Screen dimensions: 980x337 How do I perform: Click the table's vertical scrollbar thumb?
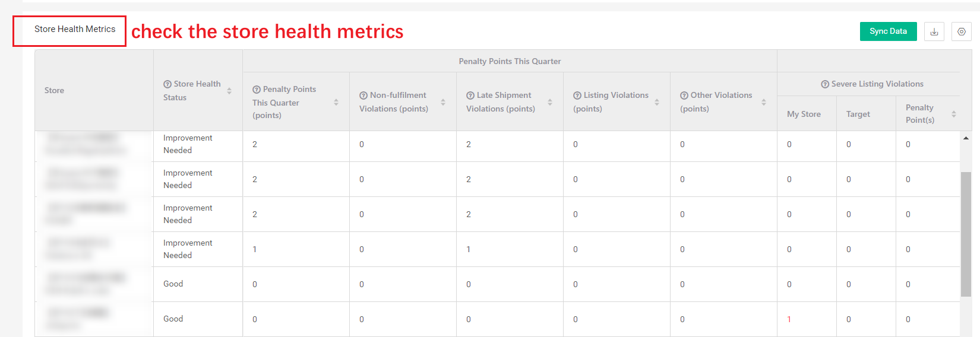(966, 234)
